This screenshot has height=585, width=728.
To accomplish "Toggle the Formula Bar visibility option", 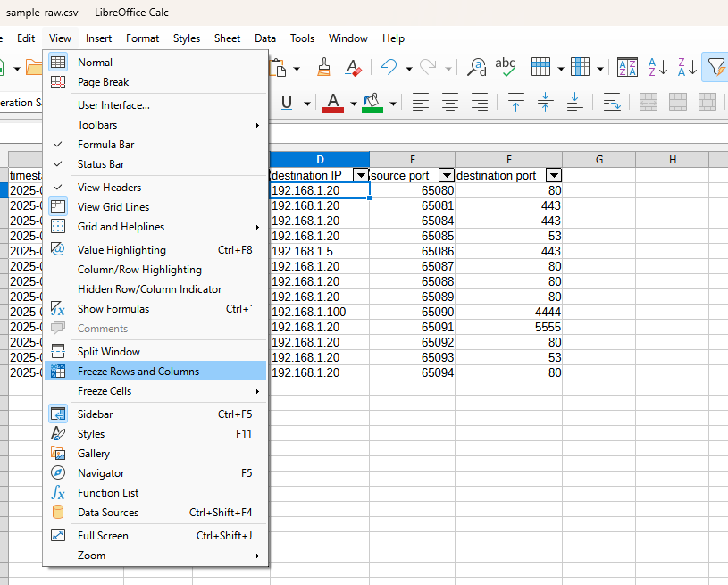I will 105,145.
